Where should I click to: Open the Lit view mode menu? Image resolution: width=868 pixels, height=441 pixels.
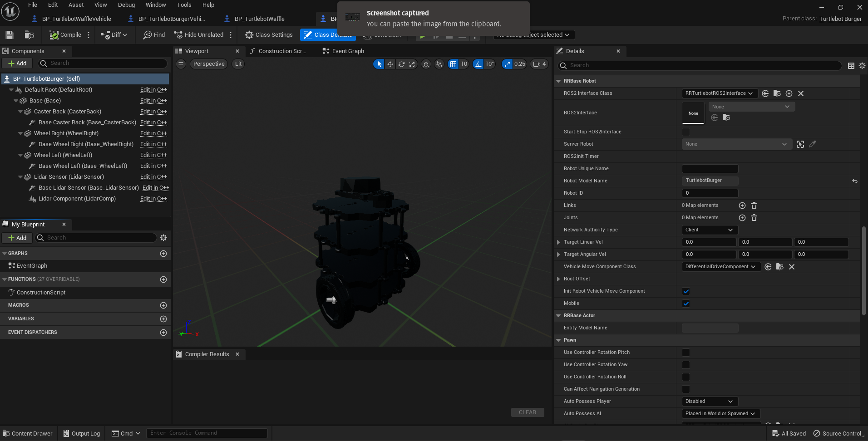[238, 64]
